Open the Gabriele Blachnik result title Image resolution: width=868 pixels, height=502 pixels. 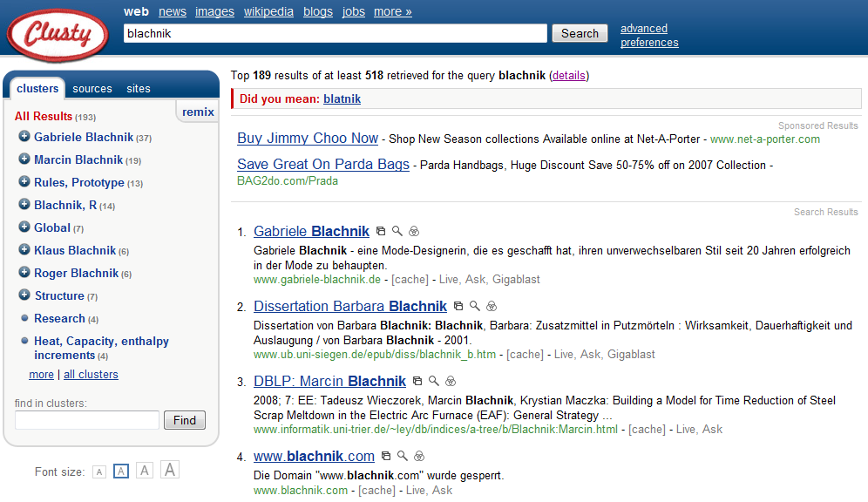click(x=311, y=231)
